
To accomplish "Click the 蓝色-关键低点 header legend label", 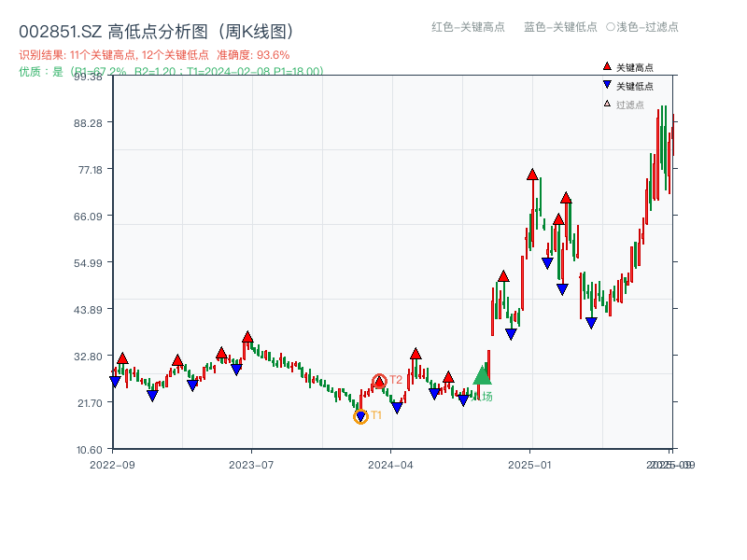I will point(560,27).
